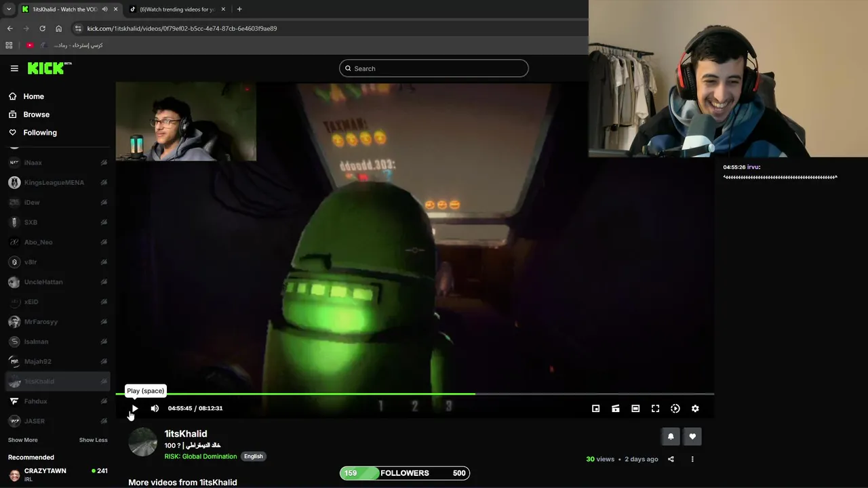Screen dimensions: 868x488
Task: Open MrFarosyy channel in sidebar
Action: 57,321
